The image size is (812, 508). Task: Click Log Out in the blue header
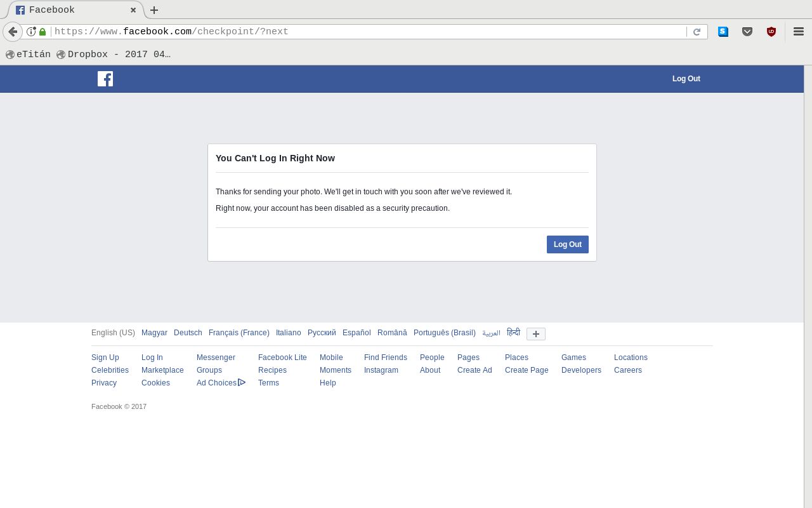click(686, 79)
